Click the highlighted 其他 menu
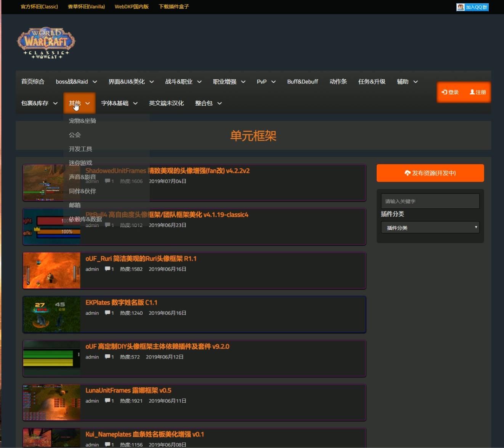504x448 pixels. coord(79,103)
